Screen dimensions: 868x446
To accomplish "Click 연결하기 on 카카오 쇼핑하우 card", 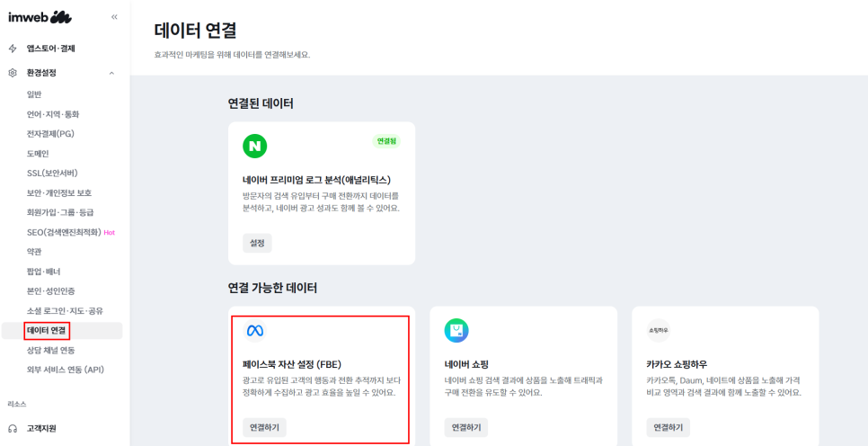I will point(669,427).
